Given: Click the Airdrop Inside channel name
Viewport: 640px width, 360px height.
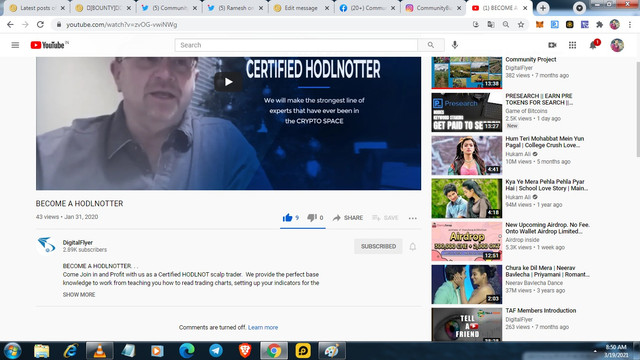Looking at the screenshot, I should 522,240.
